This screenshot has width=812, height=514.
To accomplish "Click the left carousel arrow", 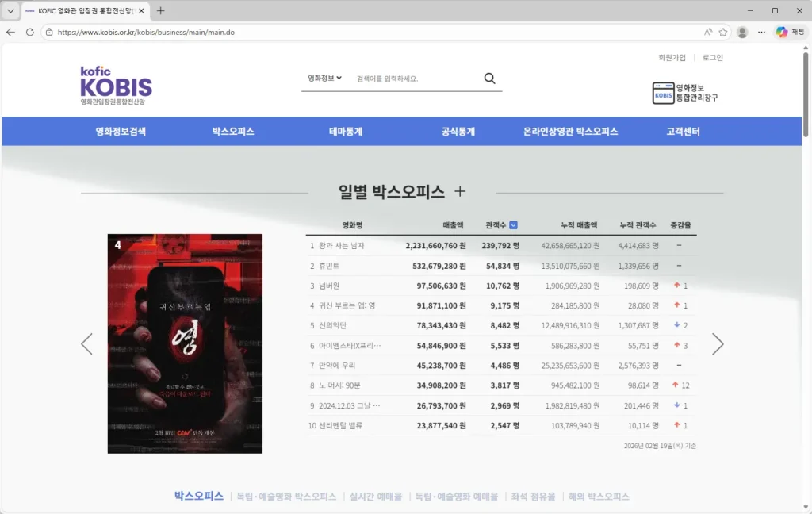I will point(87,343).
